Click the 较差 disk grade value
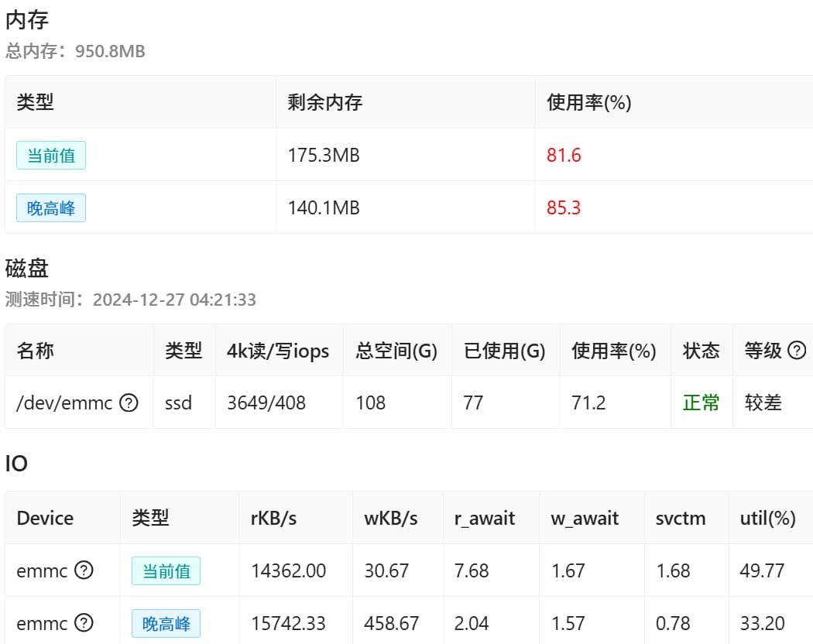Image resolution: width=813 pixels, height=644 pixels. 763,402
